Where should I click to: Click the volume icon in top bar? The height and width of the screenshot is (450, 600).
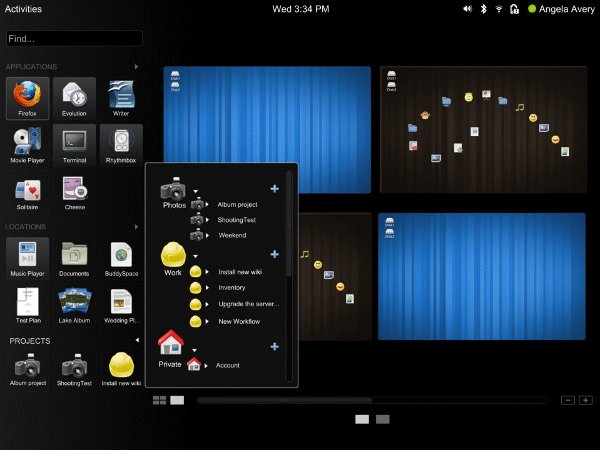(x=467, y=9)
